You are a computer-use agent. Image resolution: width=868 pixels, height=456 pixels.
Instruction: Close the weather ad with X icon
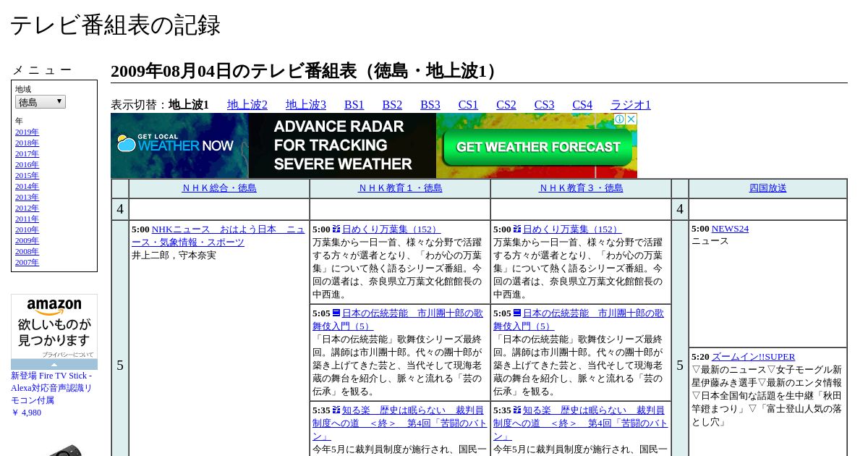coord(631,119)
